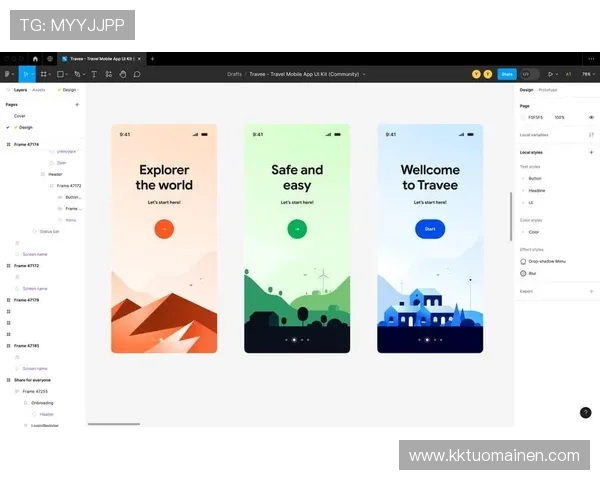The width and height of the screenshot is (600, 480).
Task: Click the blue Share button
Action: (x=507, y=74)
